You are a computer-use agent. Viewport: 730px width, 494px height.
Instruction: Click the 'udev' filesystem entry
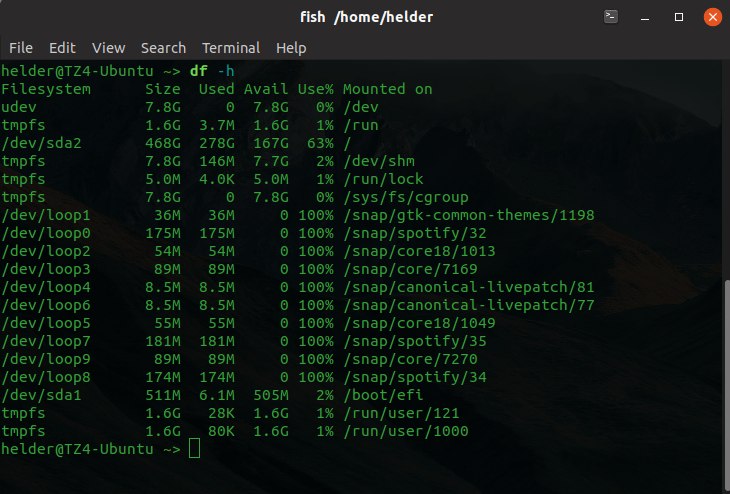(19, 107)
